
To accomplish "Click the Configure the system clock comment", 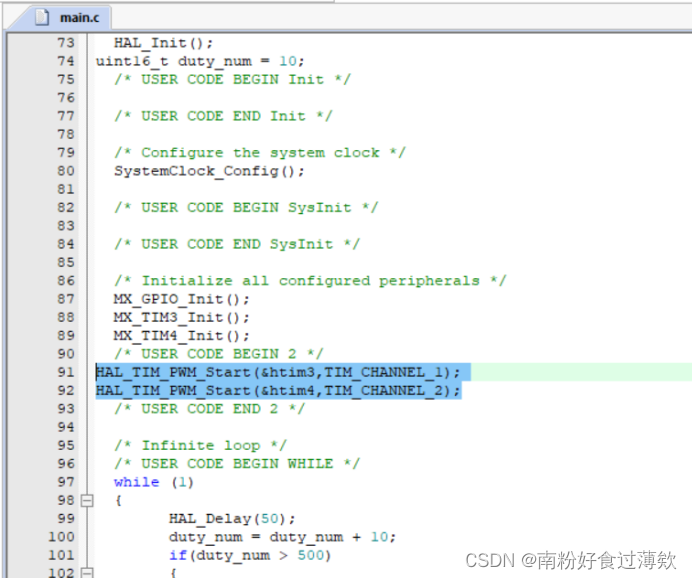I will click(260, 153).
